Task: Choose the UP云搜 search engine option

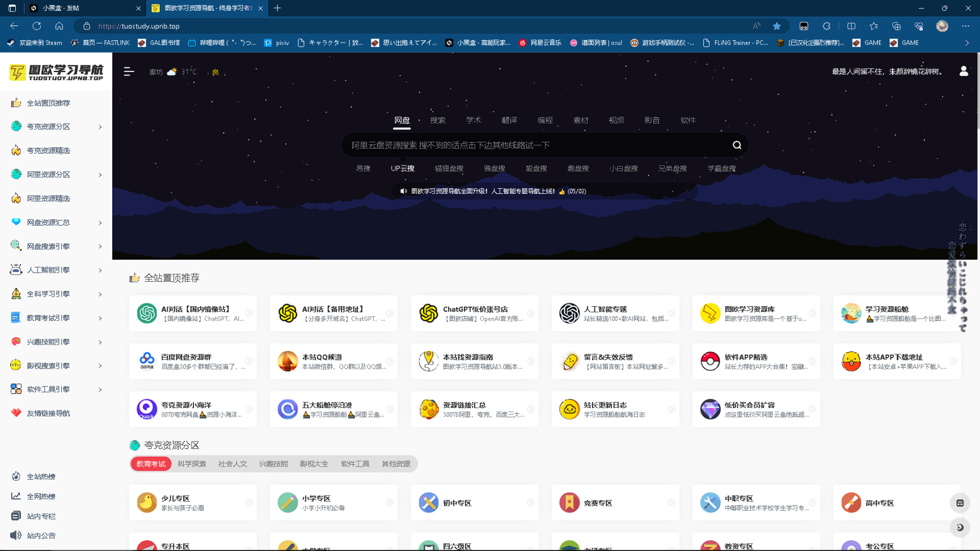Action: pos(402,168)
